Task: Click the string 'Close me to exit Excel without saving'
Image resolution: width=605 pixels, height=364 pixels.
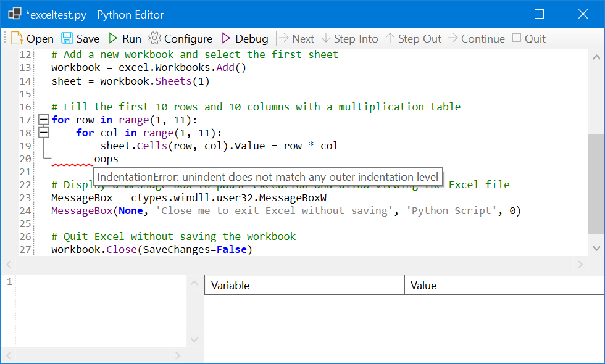Action: (274, 210)
